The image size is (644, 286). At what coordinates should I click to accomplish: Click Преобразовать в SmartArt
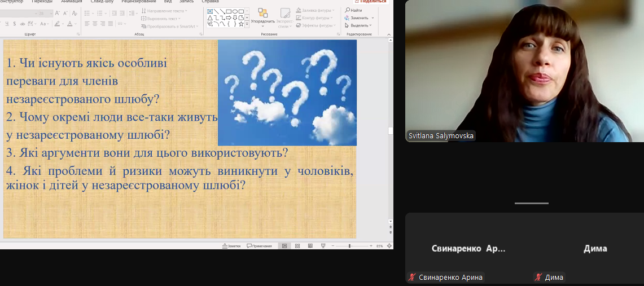[x=169, y=27]
